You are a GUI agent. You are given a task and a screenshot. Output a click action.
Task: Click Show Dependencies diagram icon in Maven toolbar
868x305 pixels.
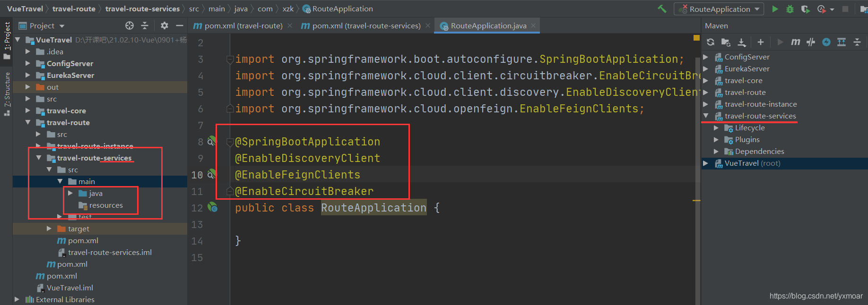pyautogui.click(x=842, y=42)
